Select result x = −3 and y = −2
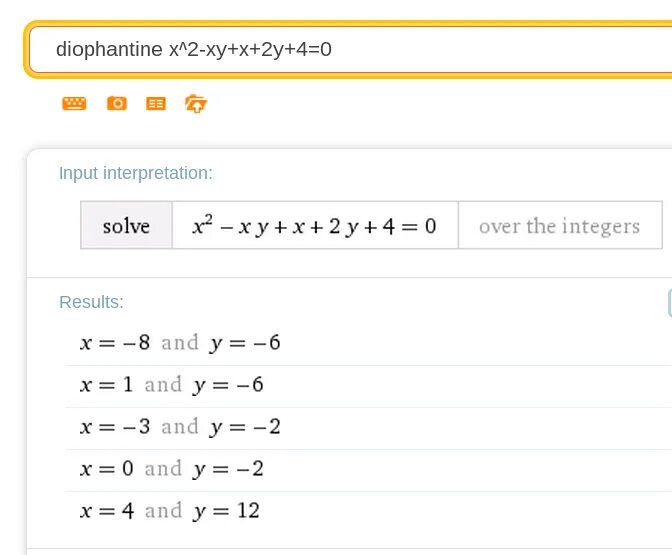 pos(180,427)
